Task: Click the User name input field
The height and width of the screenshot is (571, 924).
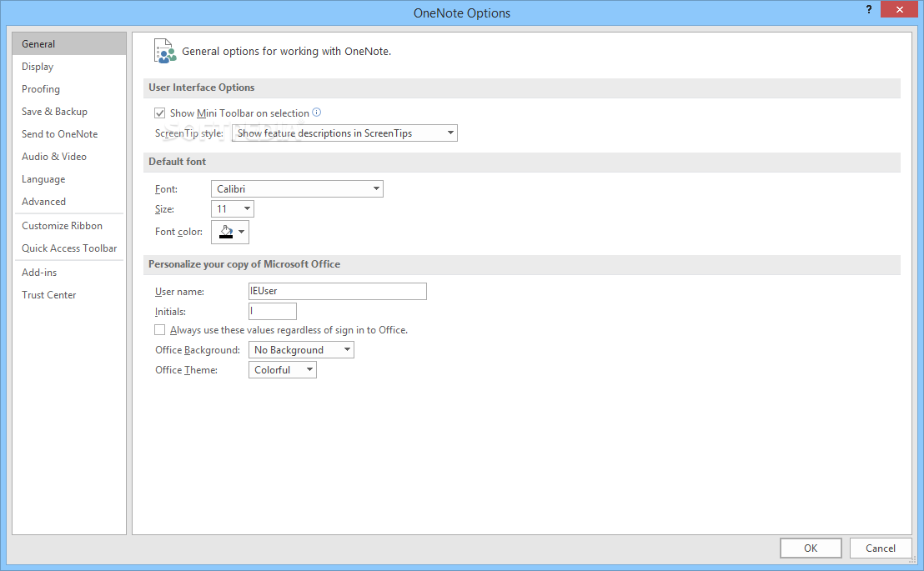Action: (x=338, y=291)
